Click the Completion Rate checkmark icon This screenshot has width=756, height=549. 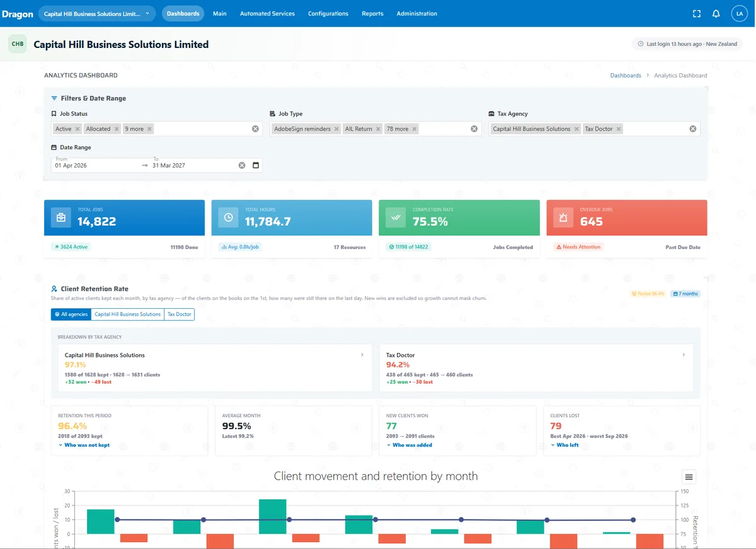click(x=396, y=217)
